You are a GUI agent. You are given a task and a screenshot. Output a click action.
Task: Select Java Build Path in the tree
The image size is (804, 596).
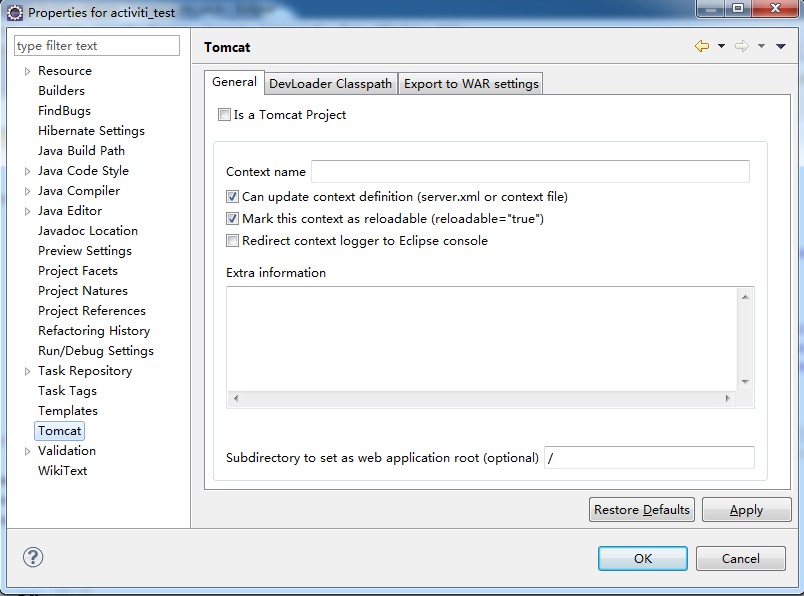(x=82, y=151)
